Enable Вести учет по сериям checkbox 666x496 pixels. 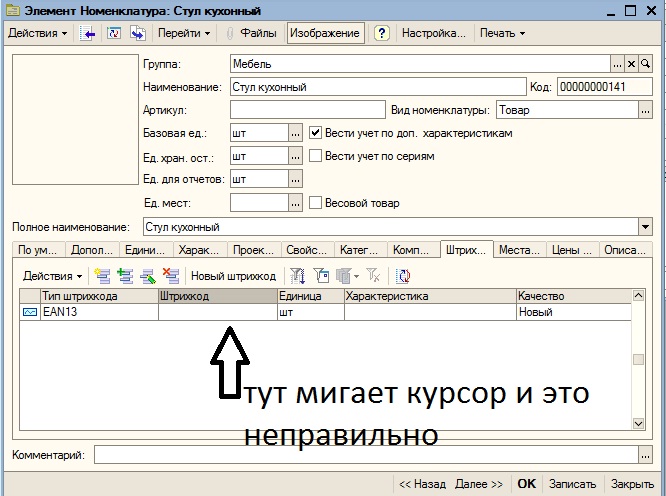(315, 156)
